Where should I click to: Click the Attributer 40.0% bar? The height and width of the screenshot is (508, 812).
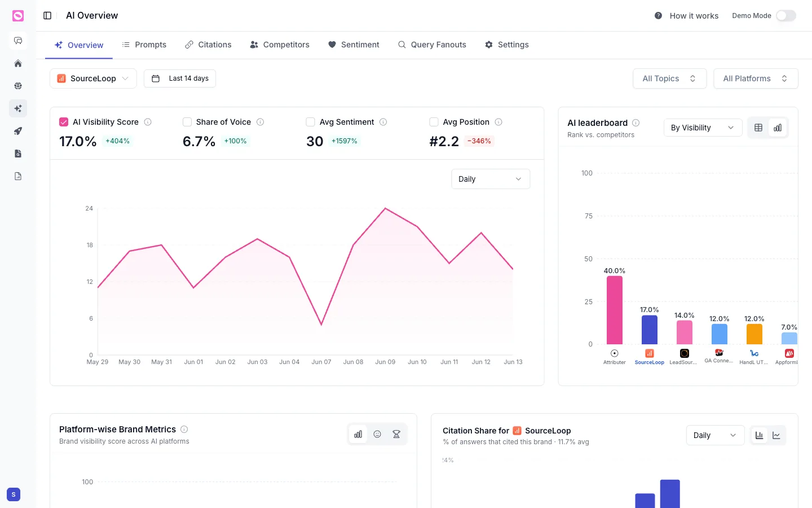click(615, 310)
